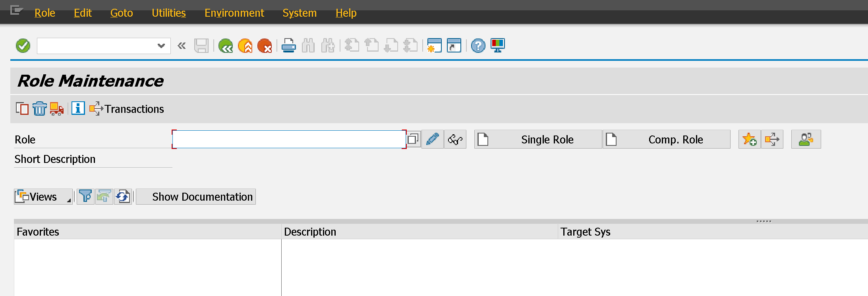Viewport: 868px width, 296px height.
Task: Click the orange Exit icon
Action: click(x=245, y=46)
